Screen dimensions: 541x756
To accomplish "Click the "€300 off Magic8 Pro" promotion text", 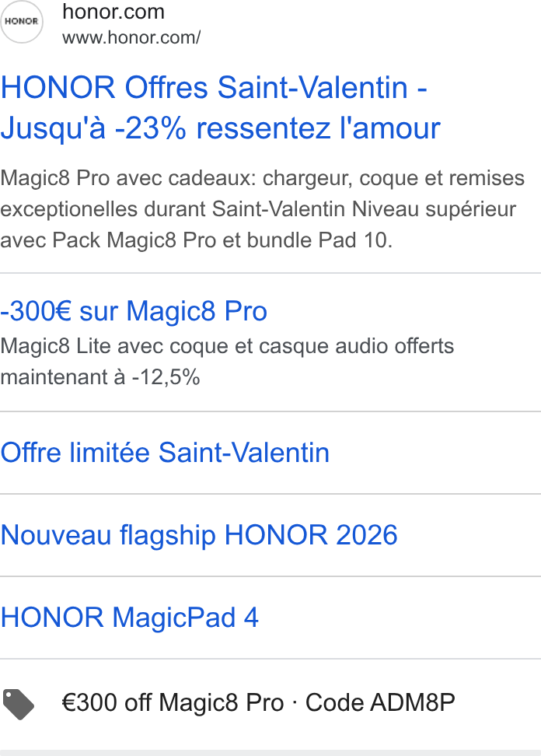I will click(x=173, y=702).
